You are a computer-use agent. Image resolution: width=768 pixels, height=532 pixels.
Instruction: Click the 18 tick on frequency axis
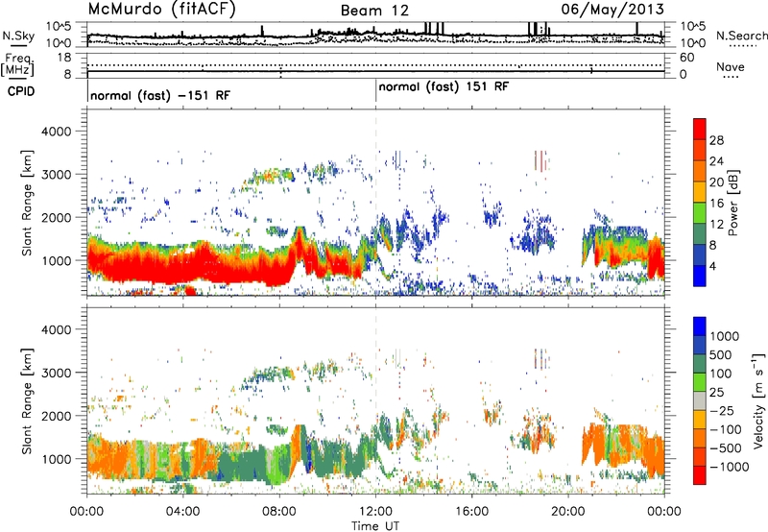[x=64, y=58]
